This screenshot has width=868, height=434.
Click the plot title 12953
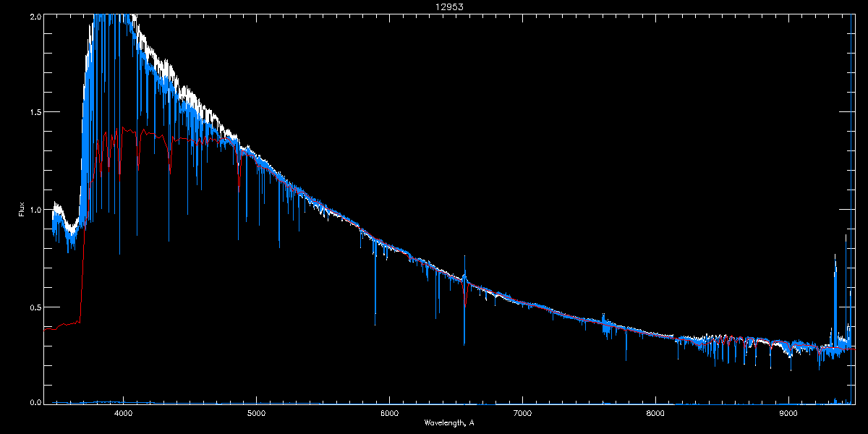coord(448,6)
